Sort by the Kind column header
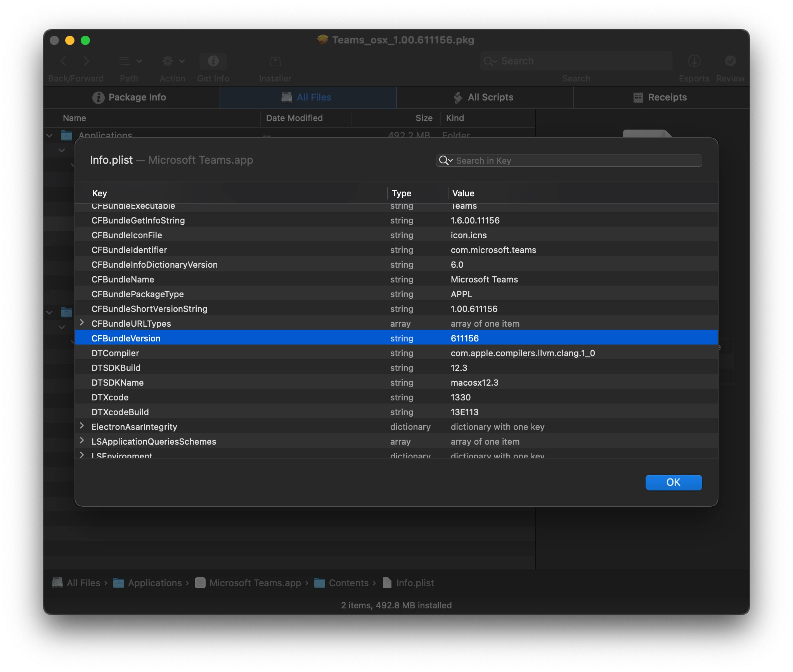Image resolution: width=793 pixels, height=672 pixels. (455, 118)
